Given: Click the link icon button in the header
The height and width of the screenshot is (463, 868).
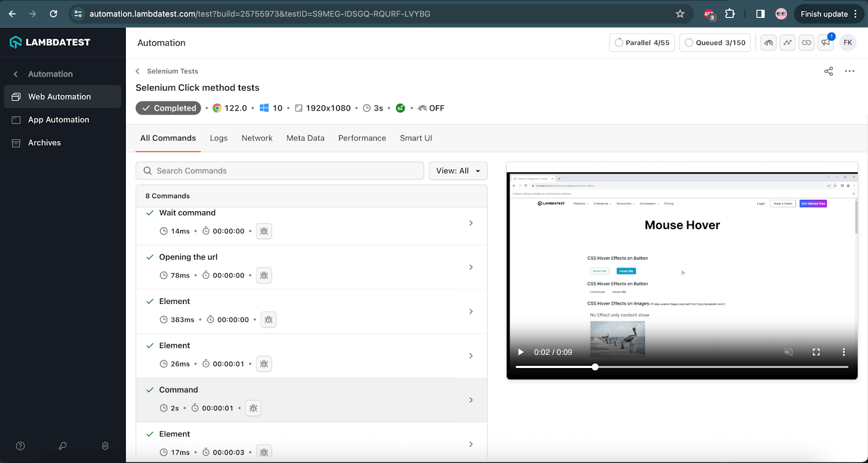Looking at the screenshot, I should [807, 43].
